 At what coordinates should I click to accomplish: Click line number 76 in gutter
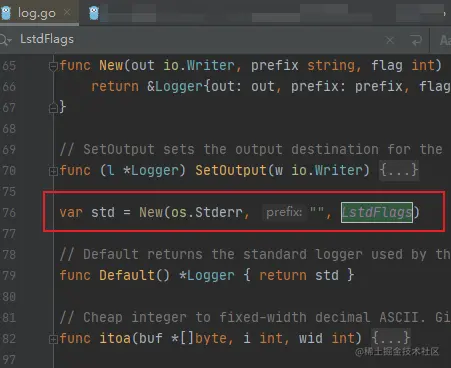[9, 213]
